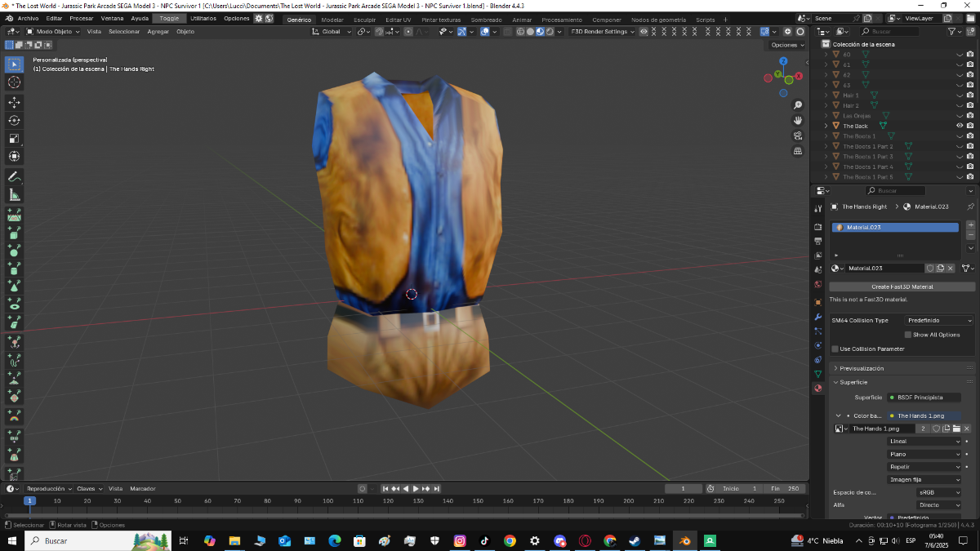
Task: Open F3D Render Settings dropdown
Action: point(603,32)
